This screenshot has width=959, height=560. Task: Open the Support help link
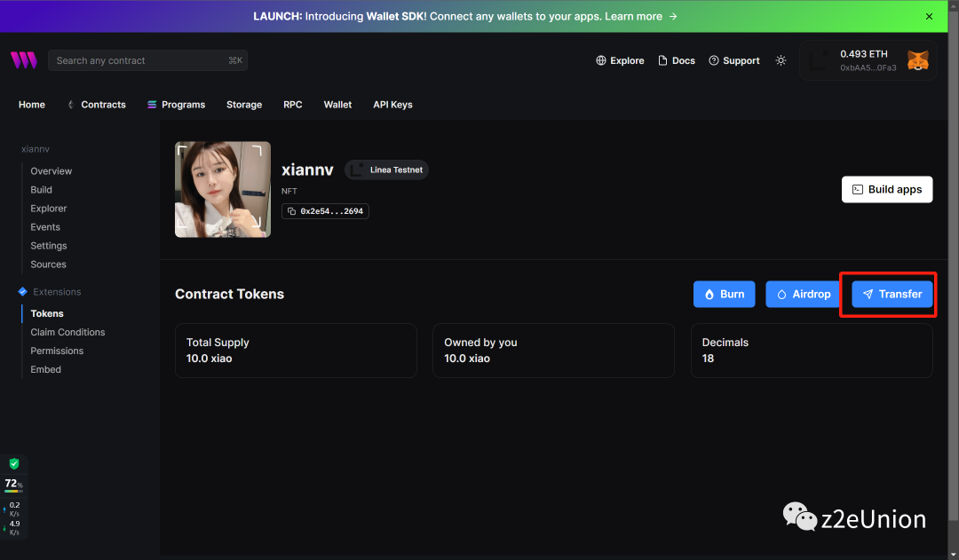pyautogui.click(x=733, y=60)
